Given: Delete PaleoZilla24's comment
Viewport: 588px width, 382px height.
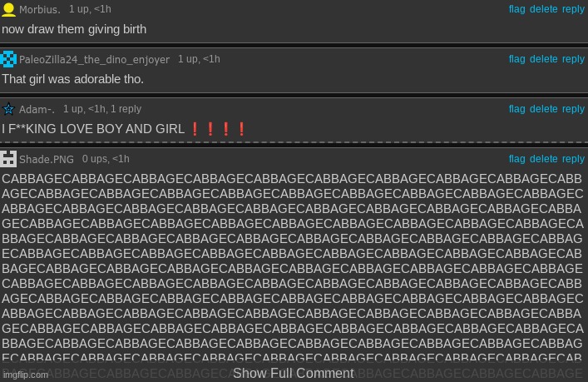Looking at the screenshot, I should pyautogui.click(x=543, y=59).
